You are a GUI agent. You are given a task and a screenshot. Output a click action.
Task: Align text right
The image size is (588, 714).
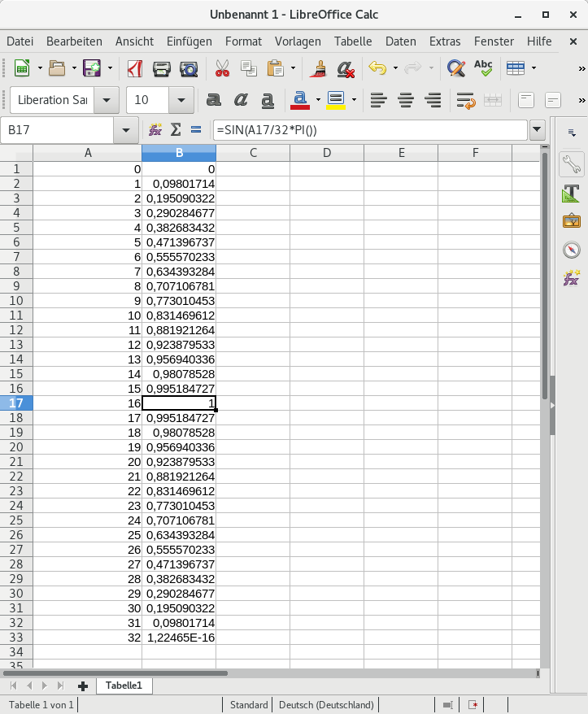click(x=433, y=100)
